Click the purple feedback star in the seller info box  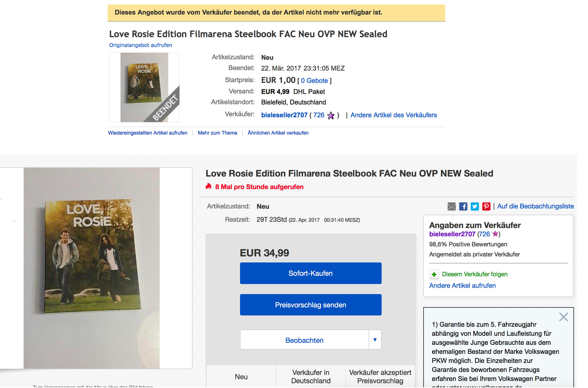point(495,234)
